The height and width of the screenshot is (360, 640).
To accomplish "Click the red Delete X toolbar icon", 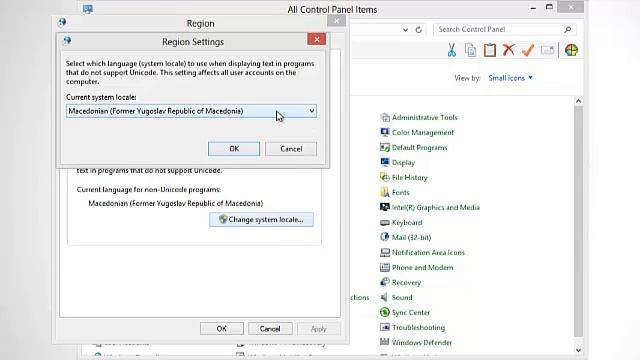I will tap(509, 50).
